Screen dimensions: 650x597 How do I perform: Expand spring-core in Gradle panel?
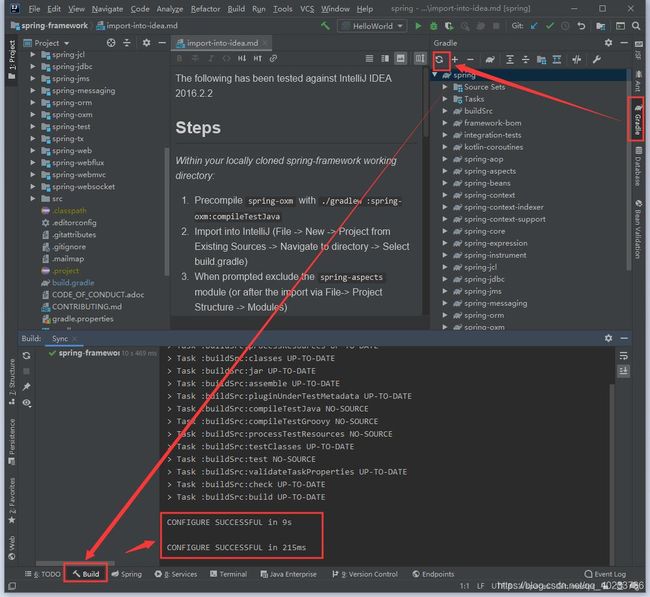click(445, 231)
